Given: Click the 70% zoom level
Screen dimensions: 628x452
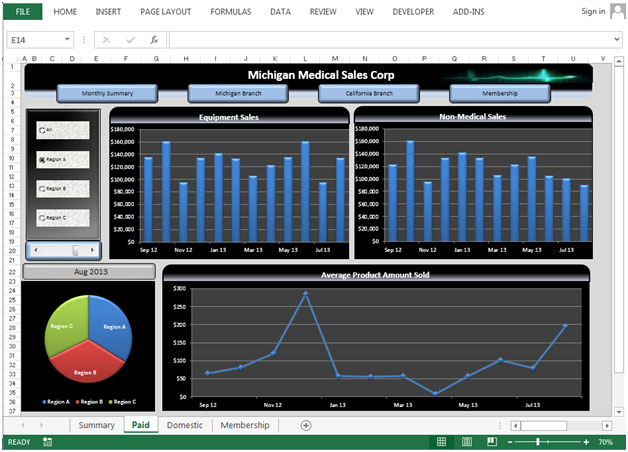Looking at the screenshot, I should [605, 442].
